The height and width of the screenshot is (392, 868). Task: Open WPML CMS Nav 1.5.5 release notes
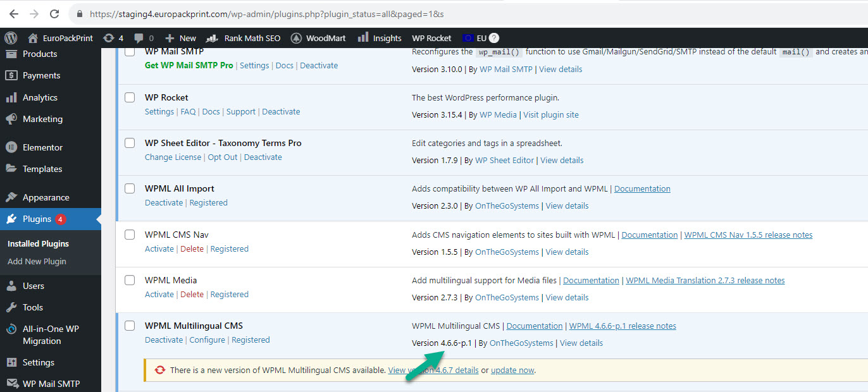(x=748, y=235)
